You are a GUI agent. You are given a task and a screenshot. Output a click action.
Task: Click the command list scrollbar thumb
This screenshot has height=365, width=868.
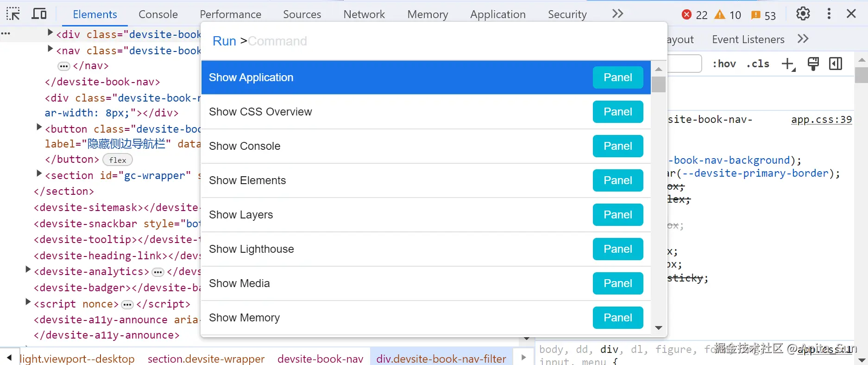(659, 84)
